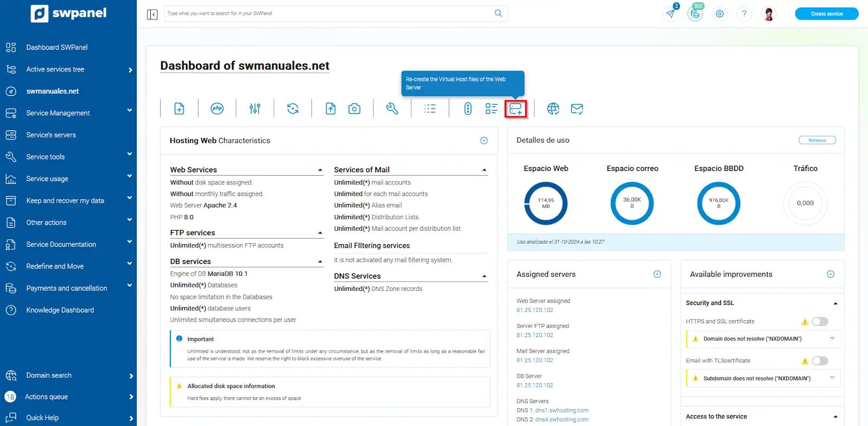This screenshot has width=868, height=426.
Task: Enable the Email with TLS certificate toggle
Action: click(x=820, y=361)
